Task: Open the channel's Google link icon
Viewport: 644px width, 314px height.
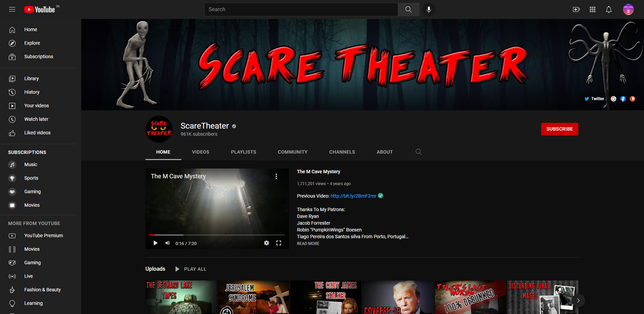Action: point(614,99)
